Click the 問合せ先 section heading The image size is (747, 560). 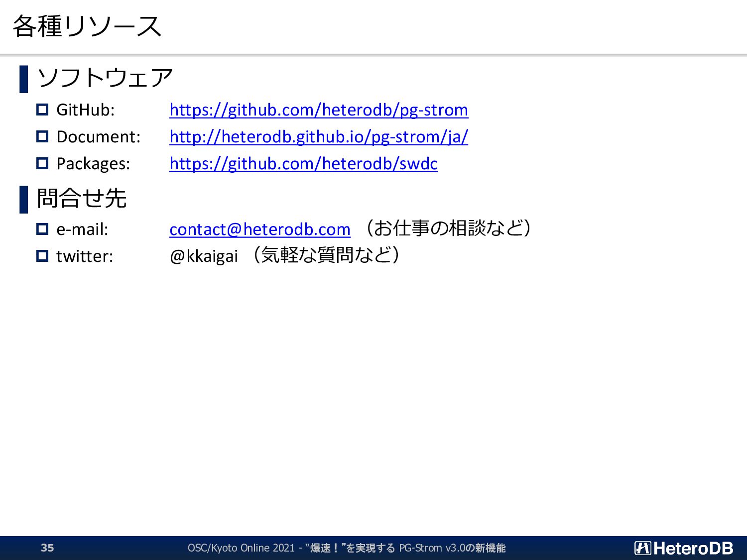pyautogui.click(x=82, y=198)
